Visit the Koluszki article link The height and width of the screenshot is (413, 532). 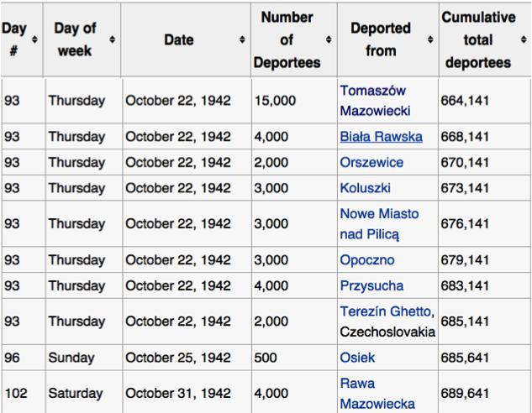coord(365,188)
